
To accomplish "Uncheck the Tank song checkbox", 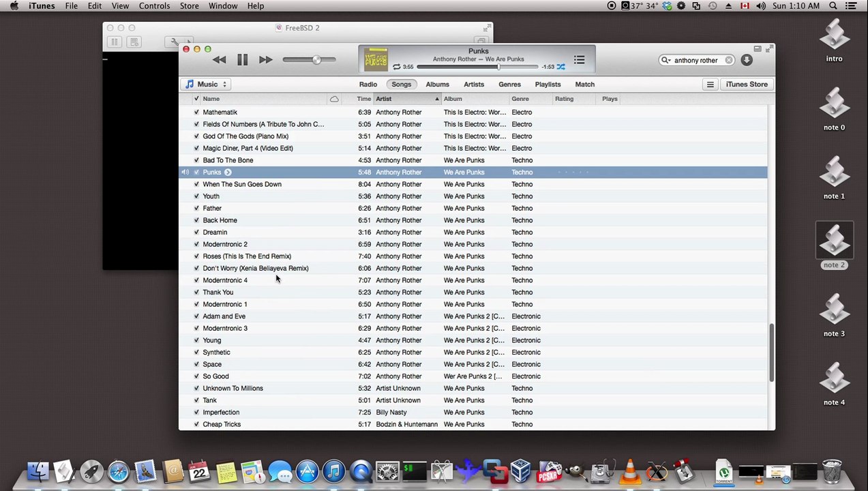I will pyautogui.click(x=196, y=400).
